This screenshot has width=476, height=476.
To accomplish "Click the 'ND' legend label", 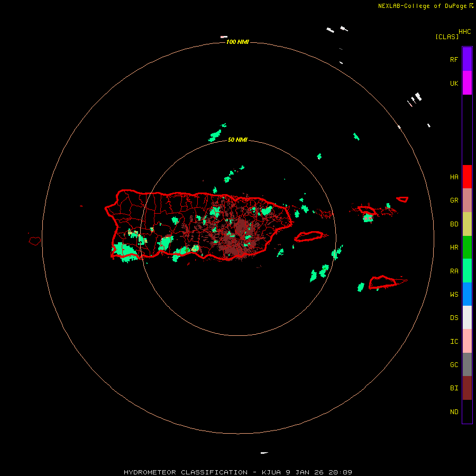I will pyautogui.click(x=454, y=412).
